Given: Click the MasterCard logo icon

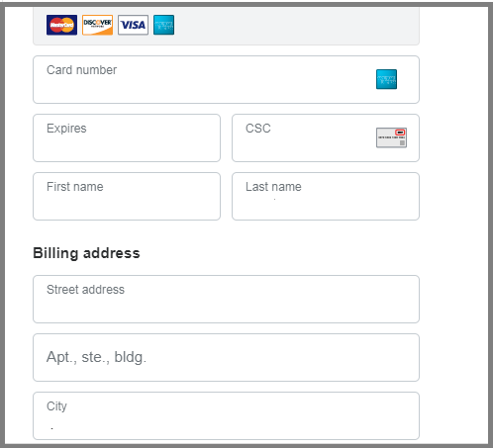Looking at the screenshot, I should coord(61,25).
